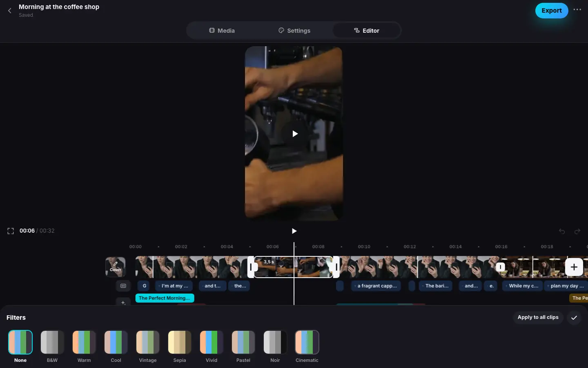This screenshot has width=588, height=368.
Task: Add a new clip with plus button
Action: [574, 267]
